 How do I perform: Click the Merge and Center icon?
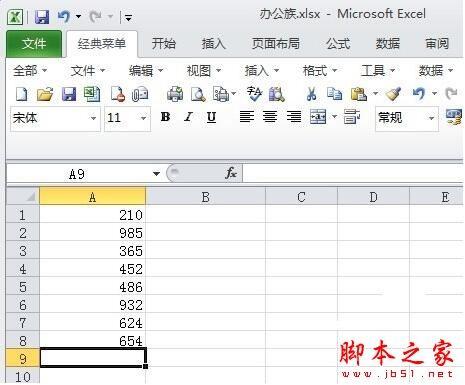318,117
